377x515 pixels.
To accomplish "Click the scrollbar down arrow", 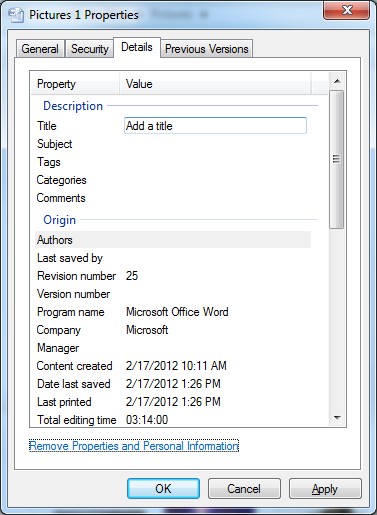I will (337, 418).
